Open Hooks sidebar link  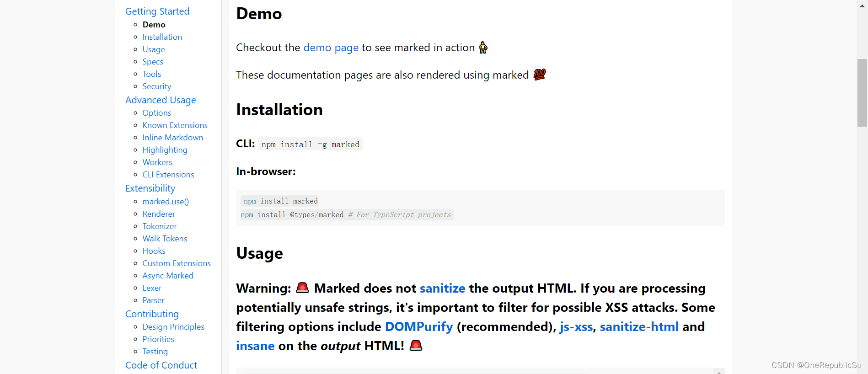point(154,251)
